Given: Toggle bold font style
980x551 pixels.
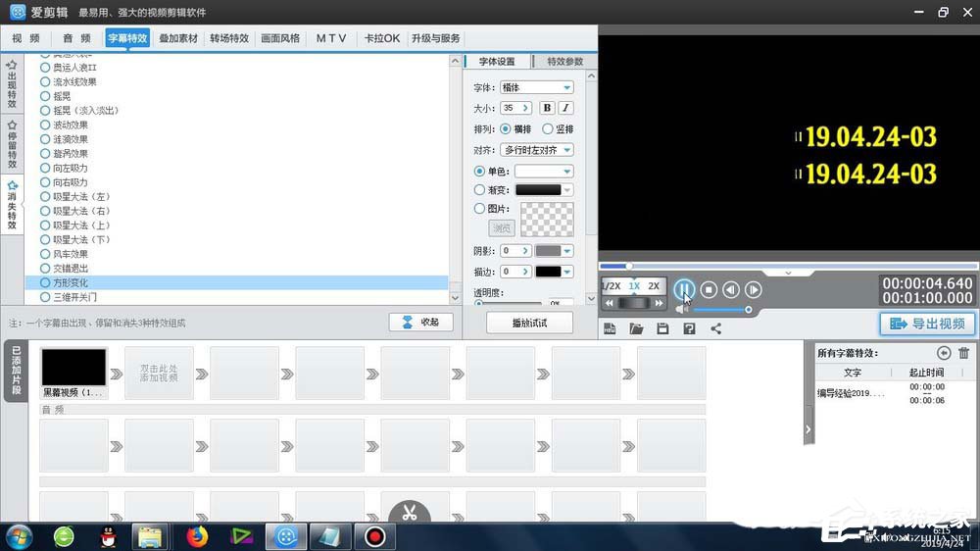Looking at the screenshot, I should coord(547,108).
